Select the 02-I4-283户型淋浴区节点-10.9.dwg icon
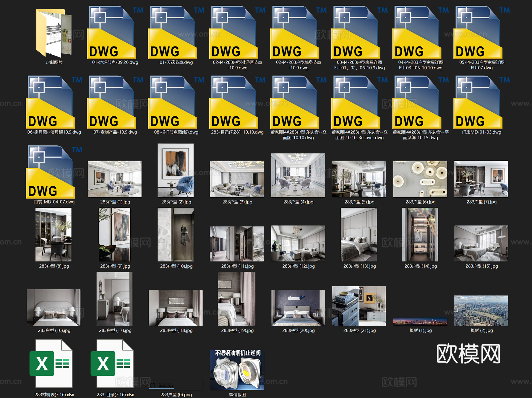 coord(234,33)
